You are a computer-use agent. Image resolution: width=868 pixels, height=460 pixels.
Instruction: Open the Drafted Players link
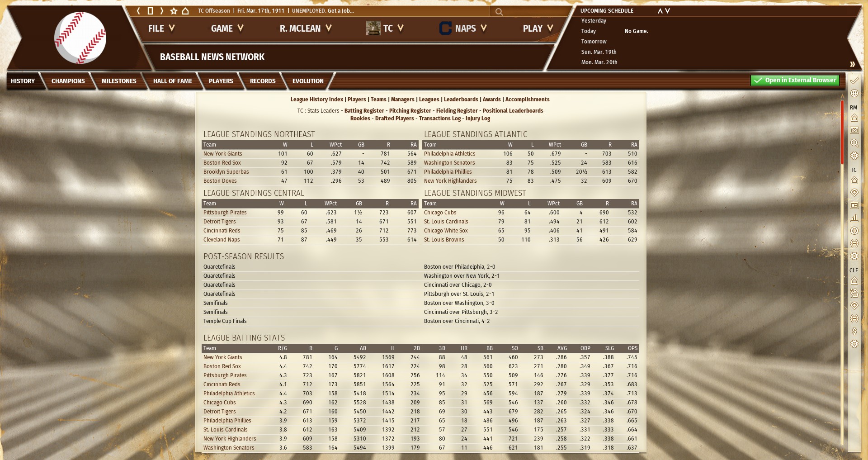[x=394, y=119]
